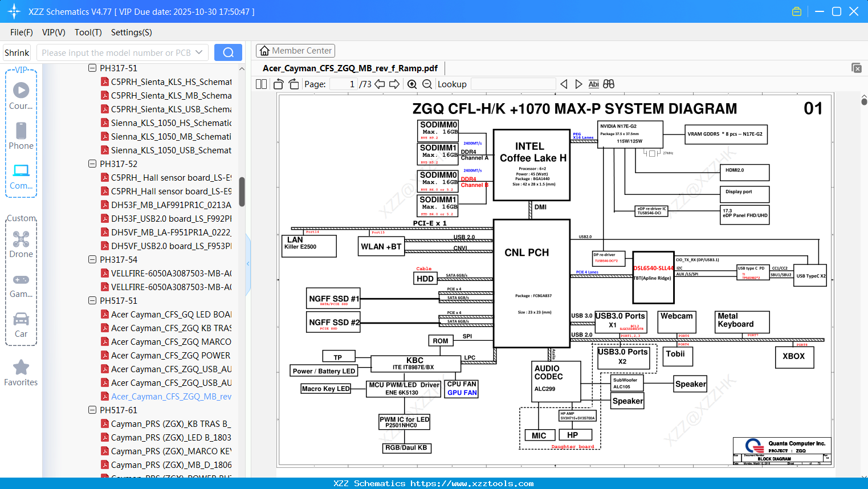The height and width of the screenshot is (489, 868).
Task: Open Sienna_KLS_1050_MB_Schematic file
Action: (x=171, y=136)
